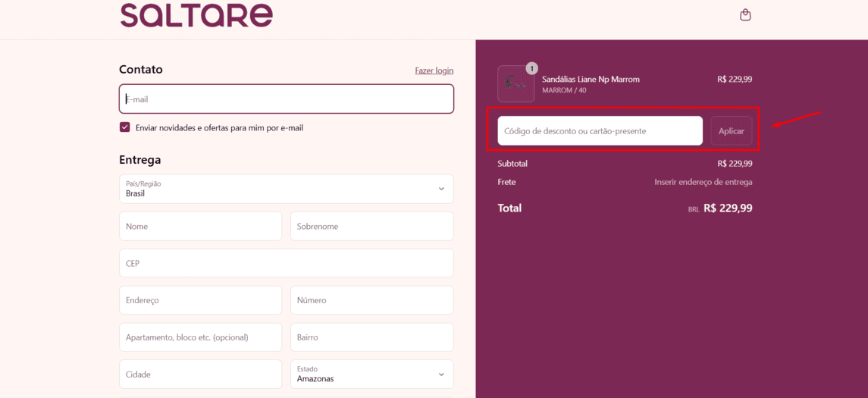This screenshot has width=868, height=398.
Task: Expand the Estado dropdown showing Amazonas
Action: [371, 374]
